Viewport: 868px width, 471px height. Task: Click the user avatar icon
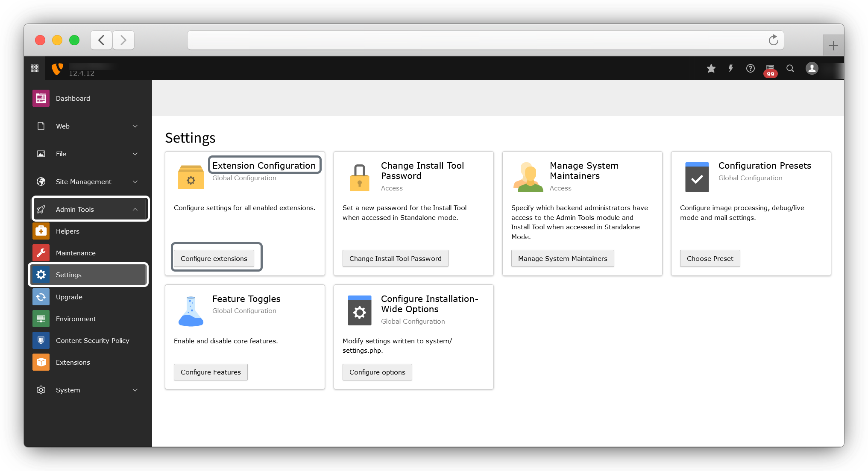[x=812, y=68]
